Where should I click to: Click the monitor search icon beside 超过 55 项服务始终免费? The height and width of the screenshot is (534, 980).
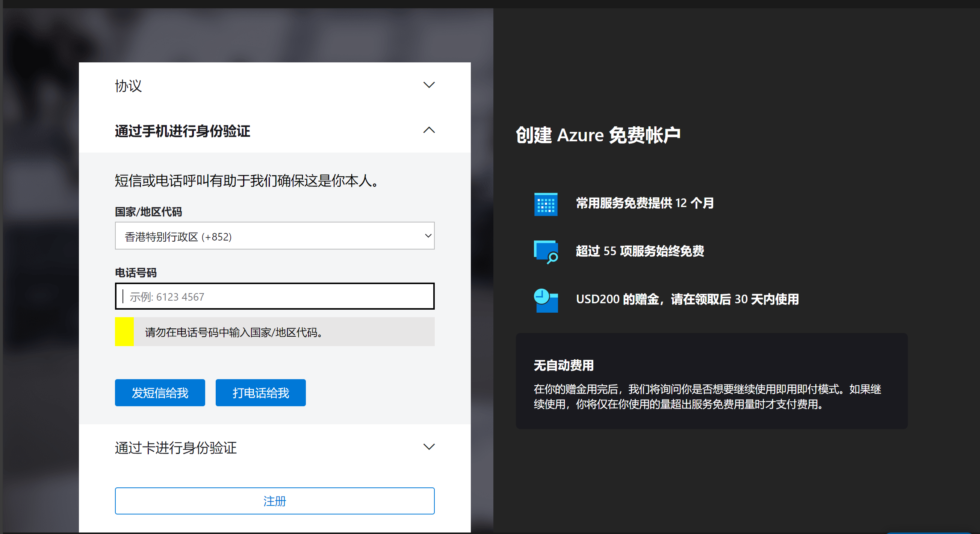point(546,252)
